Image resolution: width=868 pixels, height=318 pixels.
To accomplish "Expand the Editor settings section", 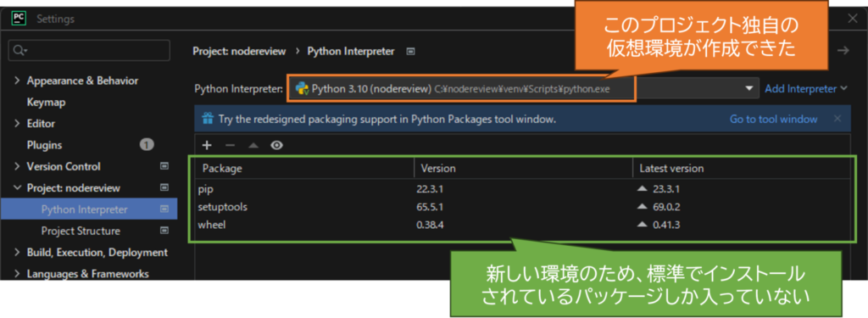I will point(17,124).
